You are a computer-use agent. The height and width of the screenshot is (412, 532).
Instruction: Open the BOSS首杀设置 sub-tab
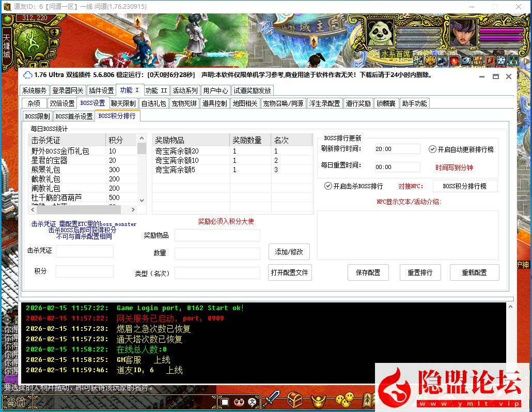point(74,116)
